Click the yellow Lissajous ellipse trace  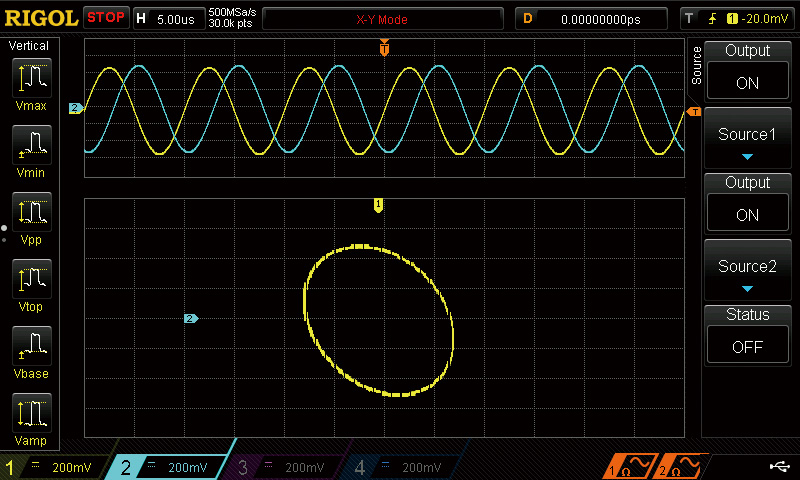[x=378, y=320]
